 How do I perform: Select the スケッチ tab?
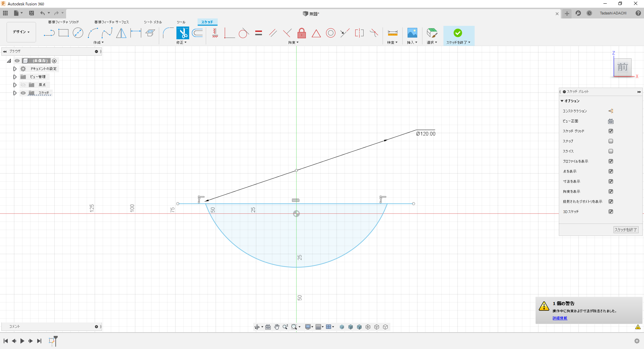(207, 22)
